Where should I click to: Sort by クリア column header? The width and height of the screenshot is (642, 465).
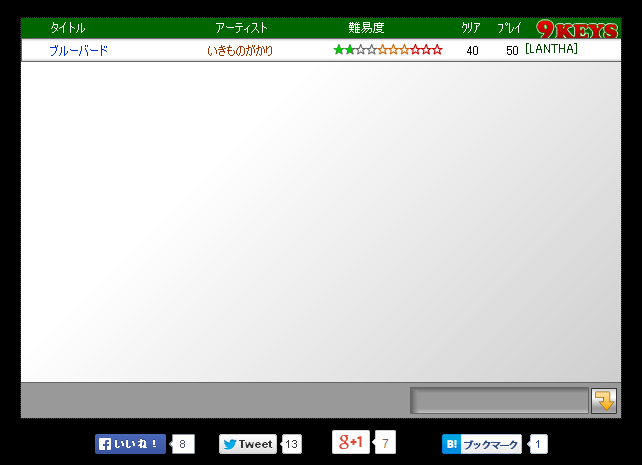[x=471, y=28]
